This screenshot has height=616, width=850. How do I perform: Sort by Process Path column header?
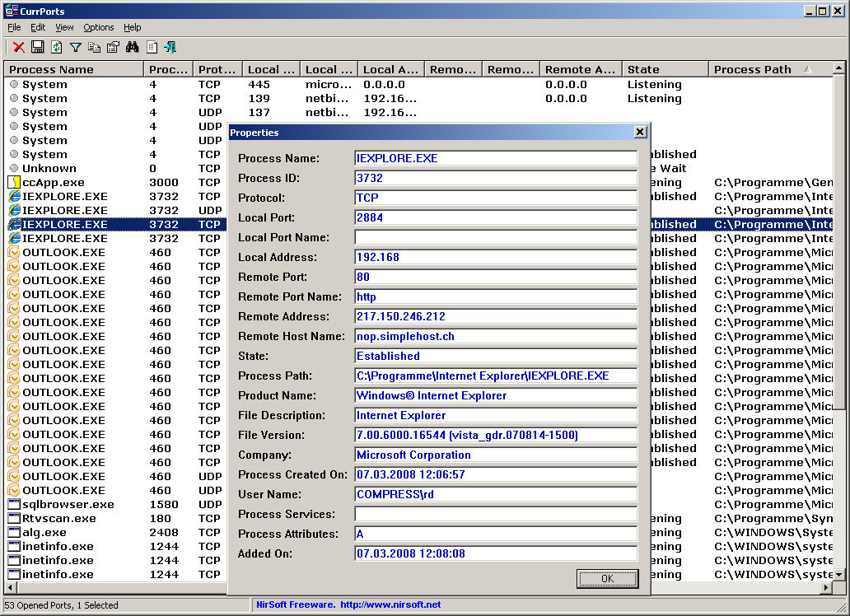pos(770,69)
